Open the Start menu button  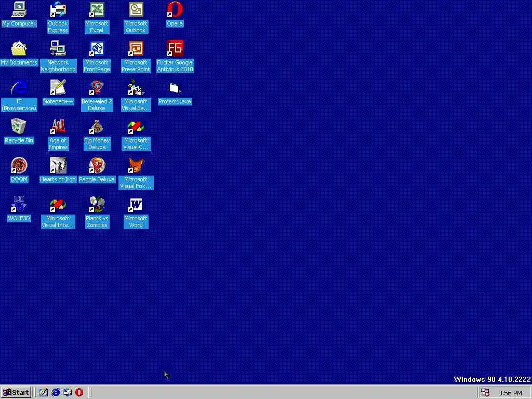coord(16,393)
